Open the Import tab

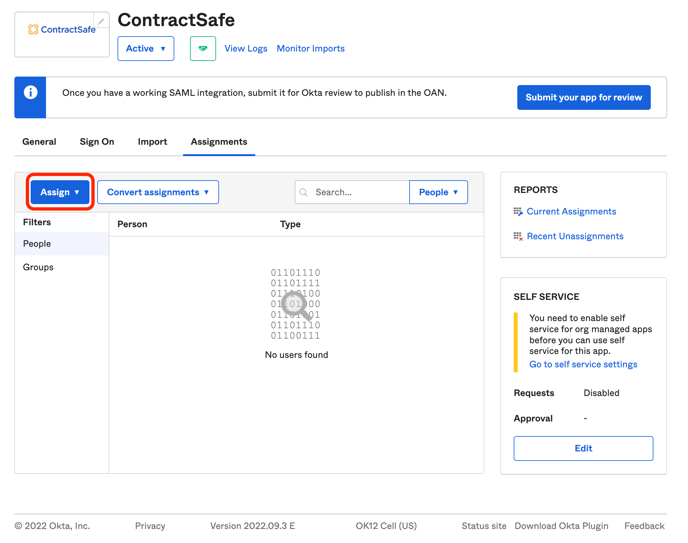click(152, 142)
